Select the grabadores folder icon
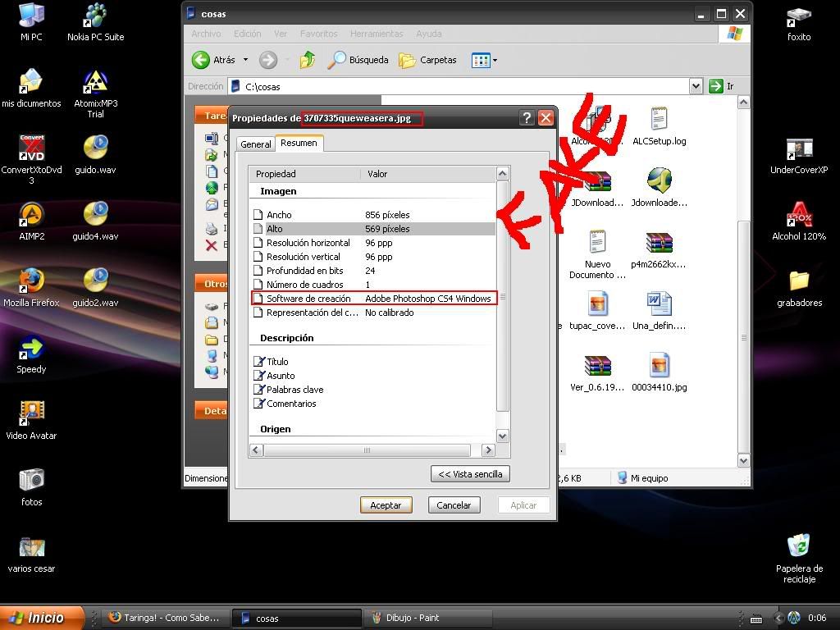Viewport: 840px width, 630px height. point(799,287)
